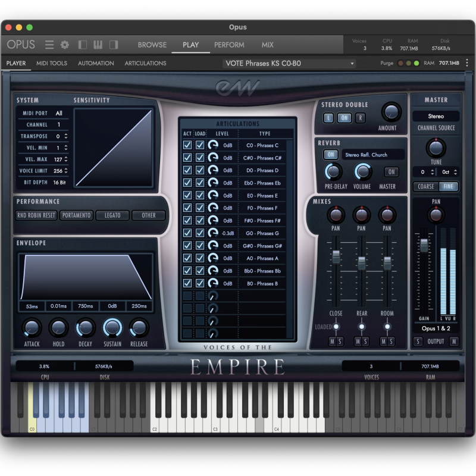Uncheck ACT for F0 - Phrases F
The width and height of the screenshot is (476, 476).
tap(187, 208)
